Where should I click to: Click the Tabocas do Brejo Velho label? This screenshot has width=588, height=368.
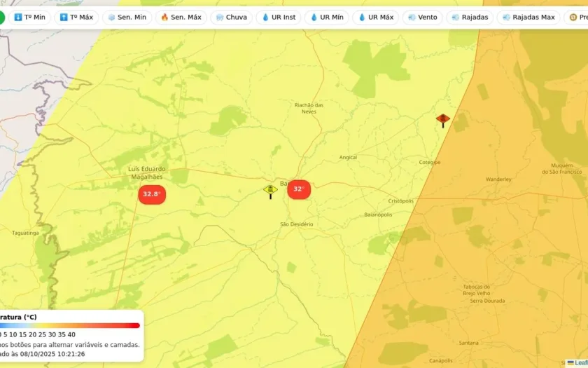pyautogui.click(x=476, y=290)
